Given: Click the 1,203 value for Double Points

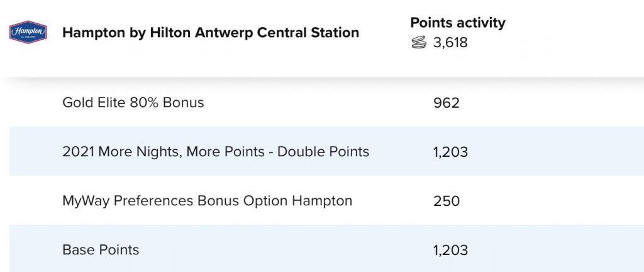Looking at the screenshot, I should coord(450,152).
